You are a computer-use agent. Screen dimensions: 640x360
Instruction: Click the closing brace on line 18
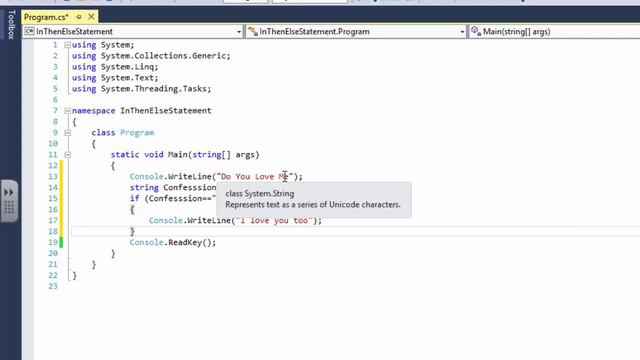(132, 232)
